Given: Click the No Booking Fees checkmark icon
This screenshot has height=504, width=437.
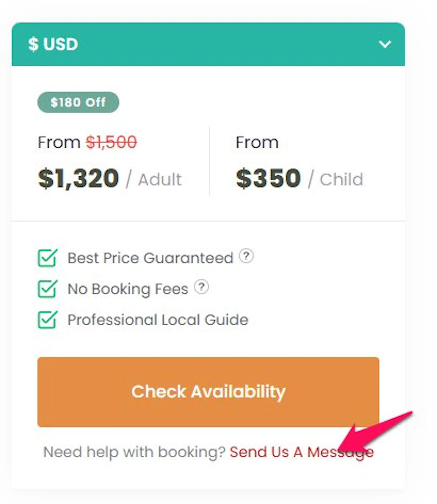Looking at the screenshot, I should 48,289.
